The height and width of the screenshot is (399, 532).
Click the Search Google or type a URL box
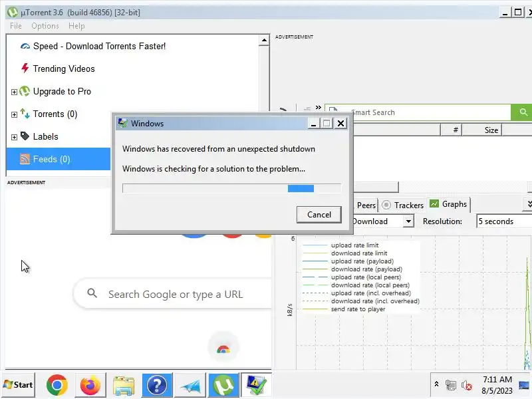click(173, 294)
